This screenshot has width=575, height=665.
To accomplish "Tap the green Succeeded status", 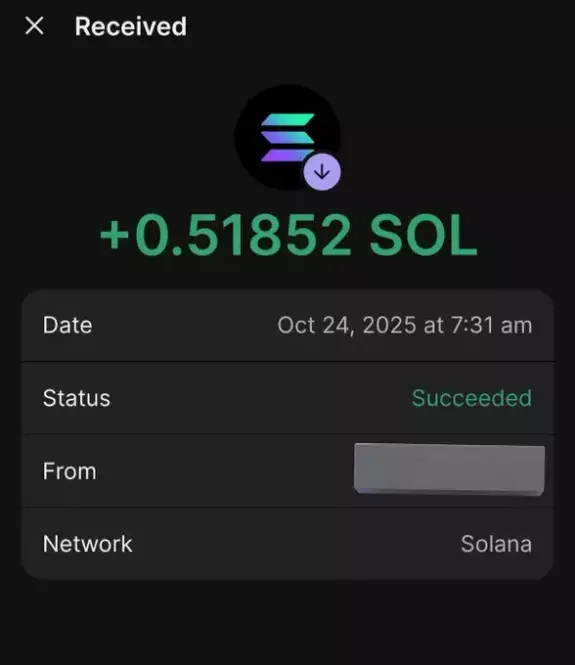I will pos(472,398).
